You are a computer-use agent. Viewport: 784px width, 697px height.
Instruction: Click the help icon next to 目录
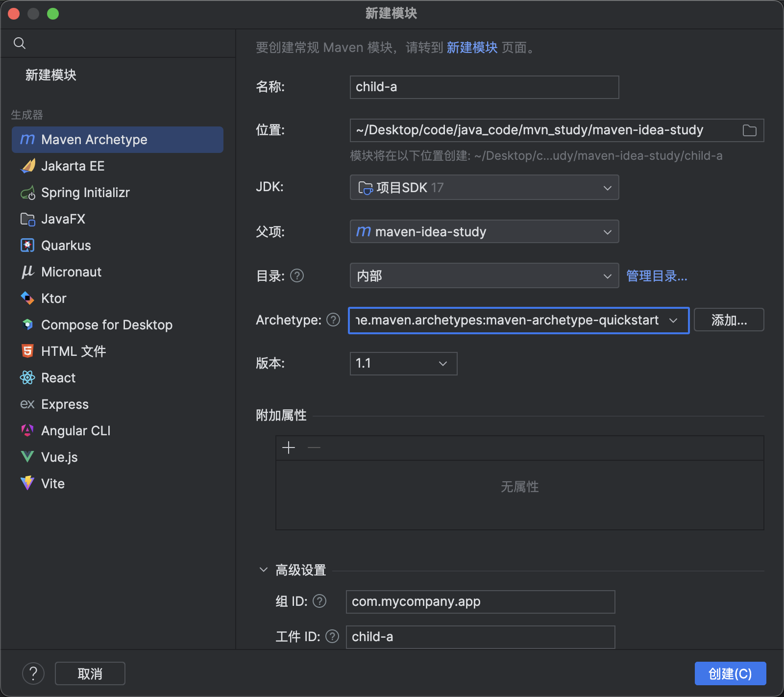(x=297, y=276)
